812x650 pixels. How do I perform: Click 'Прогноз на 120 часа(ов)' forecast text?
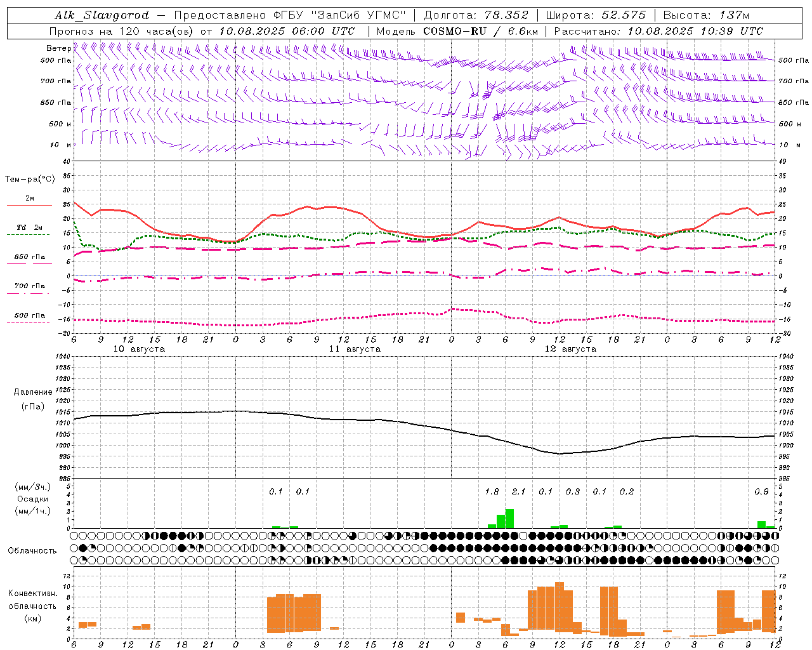[122, 31]
